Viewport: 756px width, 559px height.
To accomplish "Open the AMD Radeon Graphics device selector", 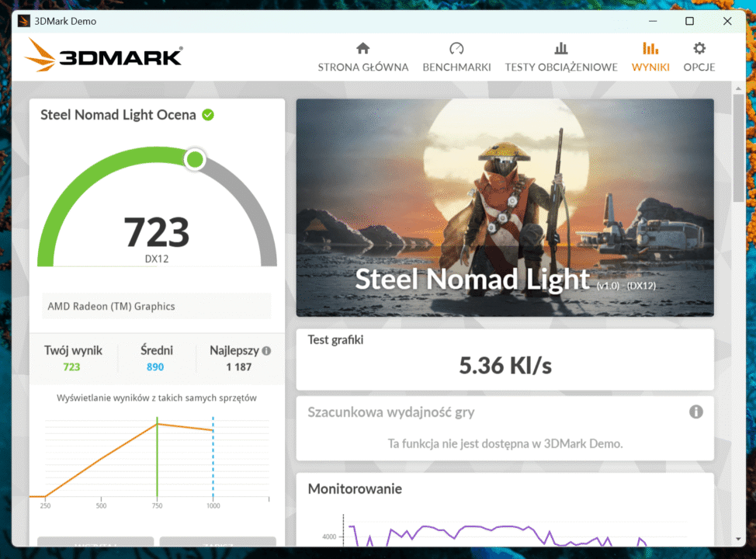I will [x=156, y=306].
